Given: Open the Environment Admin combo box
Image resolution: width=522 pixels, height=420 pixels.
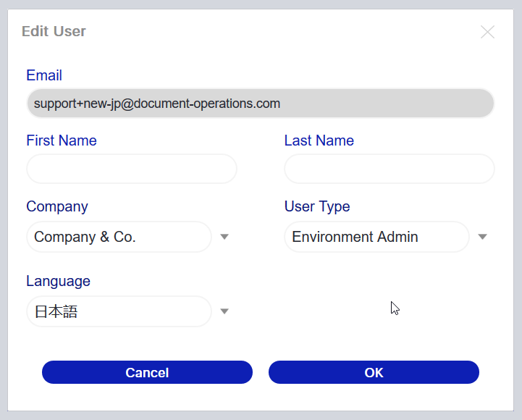Looking at the screenshot, I should click(x=377, y=237).
